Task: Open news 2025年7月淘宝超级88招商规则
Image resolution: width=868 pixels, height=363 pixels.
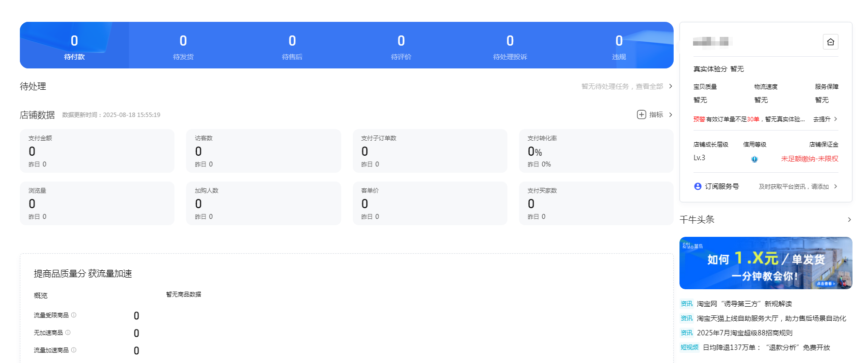Action: pyautogui.click(x=744, y=333)
